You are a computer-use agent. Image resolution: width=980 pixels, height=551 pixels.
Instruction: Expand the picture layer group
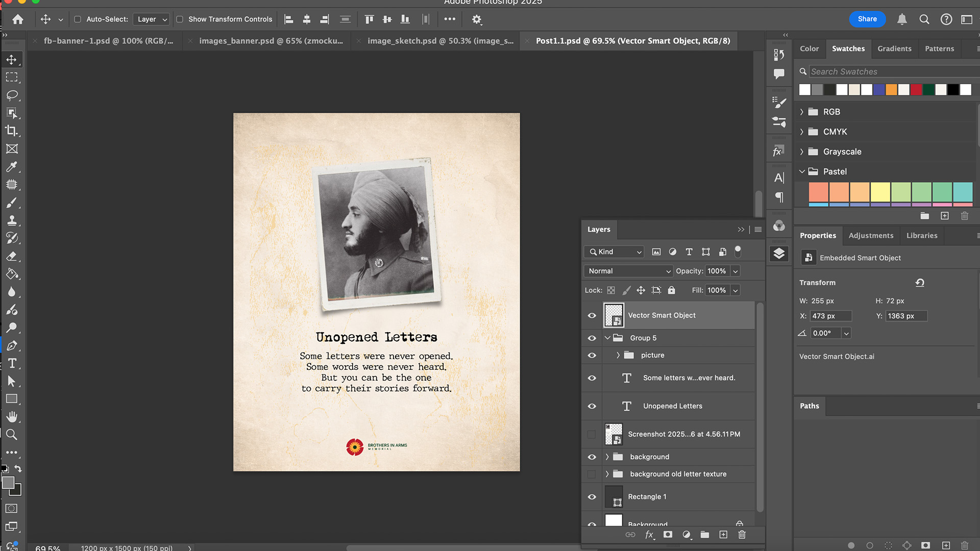coord(618,355)
